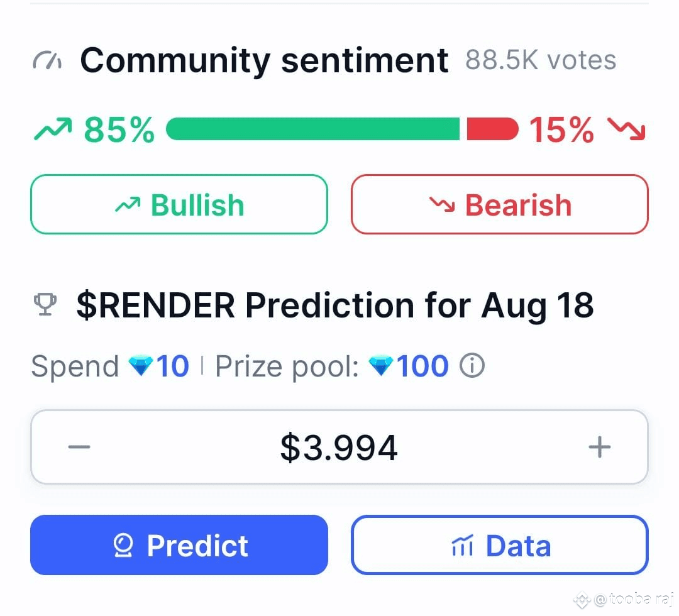Open the prize pool info icon

click(x=472, y=366)
